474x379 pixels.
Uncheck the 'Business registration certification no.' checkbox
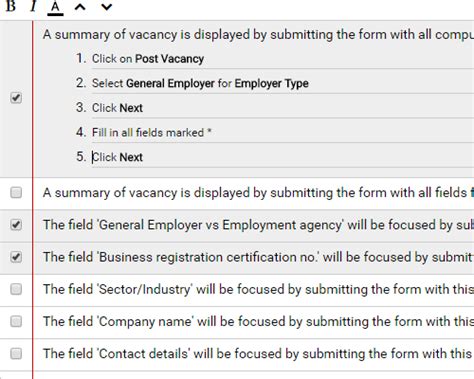(16, 257)
